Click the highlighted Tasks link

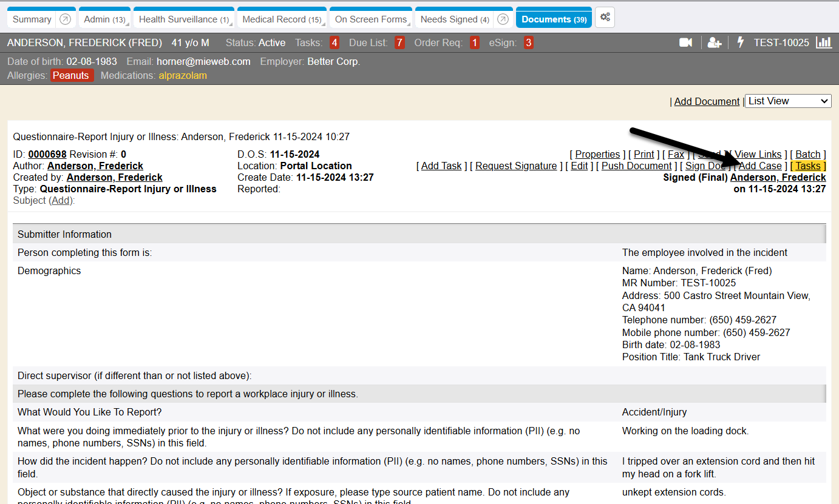(x=807, y=166)
